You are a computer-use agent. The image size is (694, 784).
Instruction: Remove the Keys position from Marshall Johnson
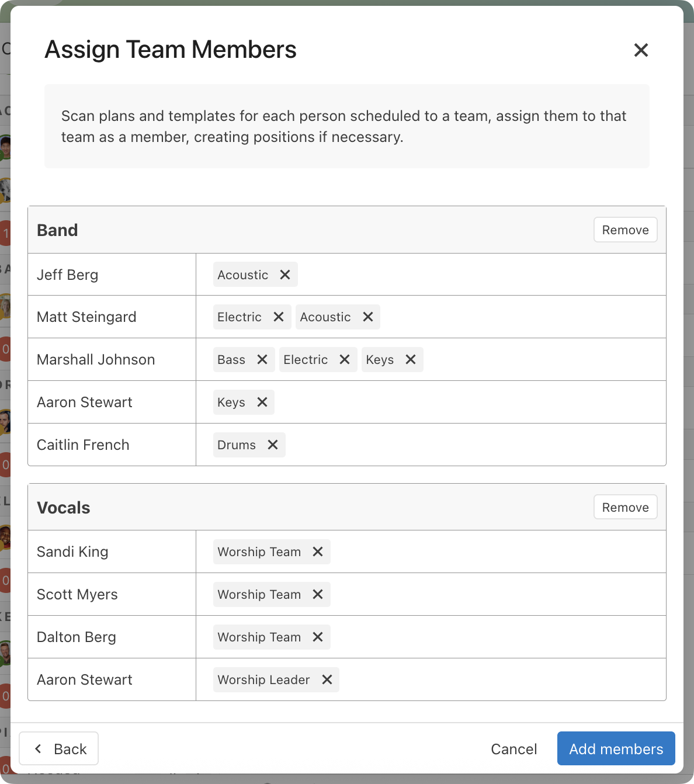click(x=410, y=359)
